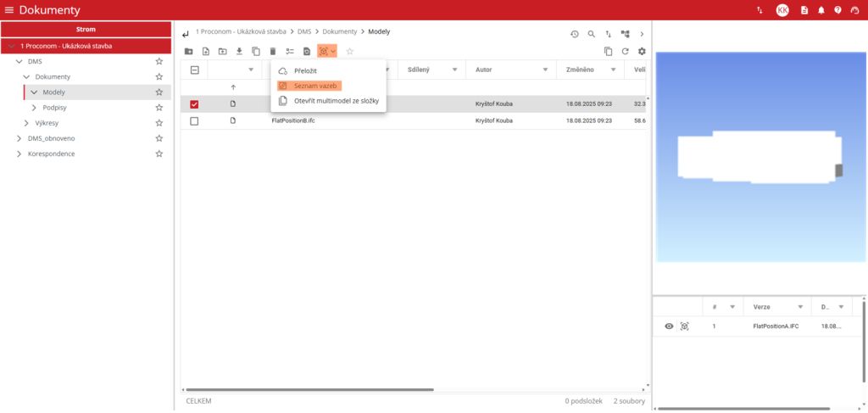Click the 'Dokumenty' breadcrumb link

[x=339, y=31]
